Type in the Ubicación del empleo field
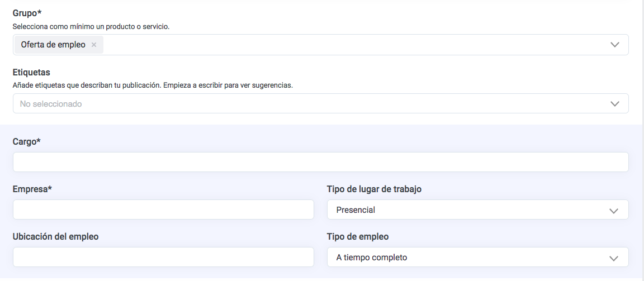This screenshot has height=281, width=644. point(163,257)
